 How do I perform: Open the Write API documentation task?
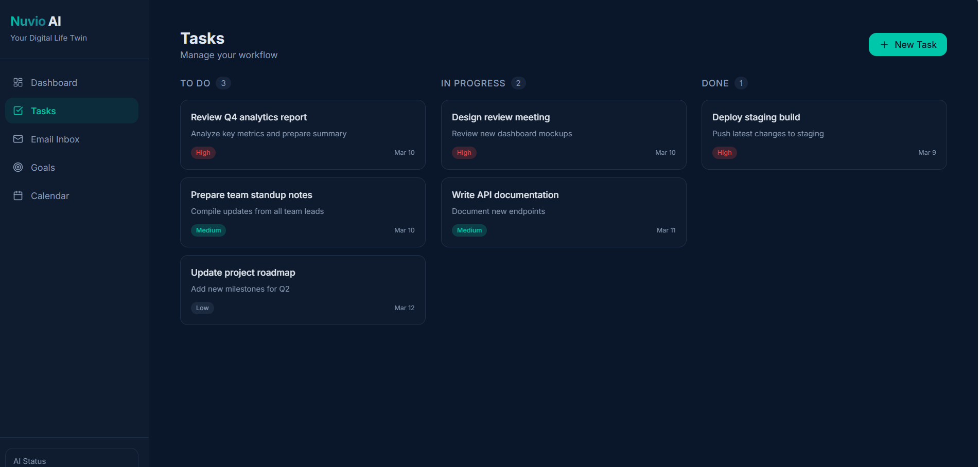click(x=564, y=212)
